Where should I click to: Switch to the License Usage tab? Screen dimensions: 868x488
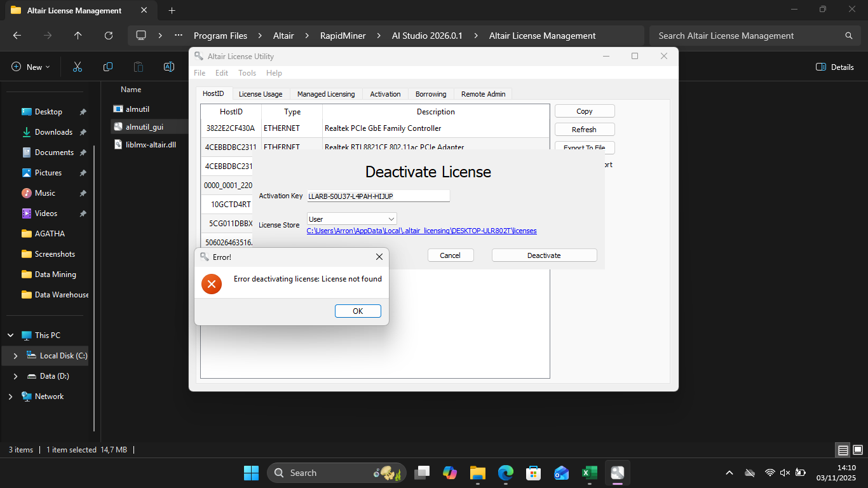click(x=261, y=93)
